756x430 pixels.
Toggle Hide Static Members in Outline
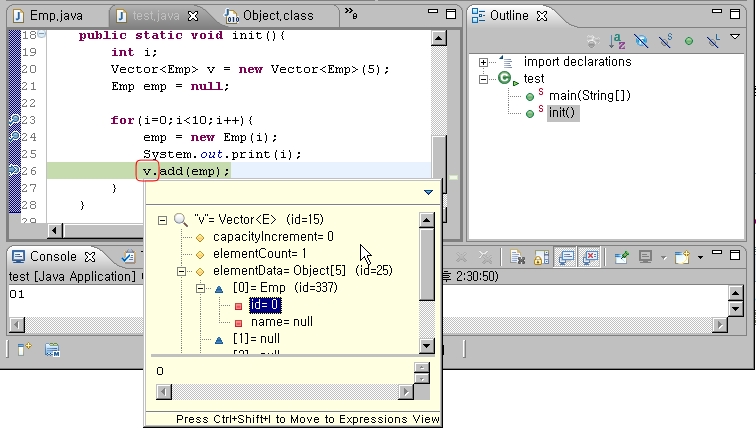(x=665, y=40)
